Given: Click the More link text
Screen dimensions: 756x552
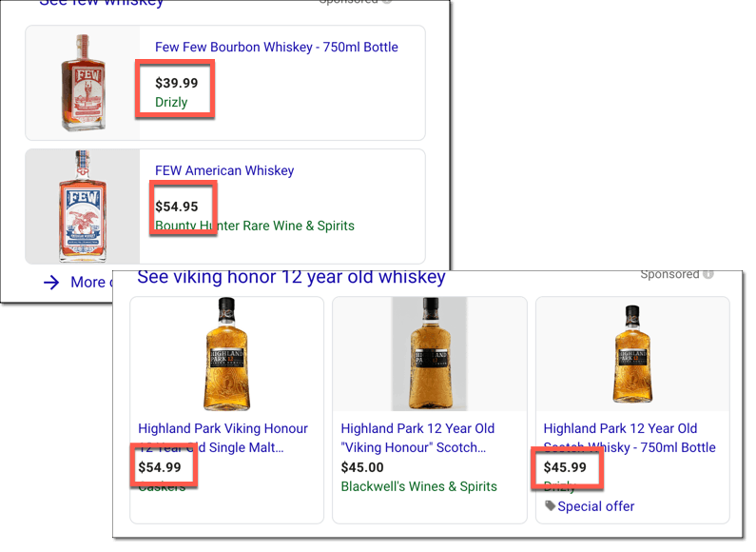Looking at the screenshot, I should click(88, 282).
